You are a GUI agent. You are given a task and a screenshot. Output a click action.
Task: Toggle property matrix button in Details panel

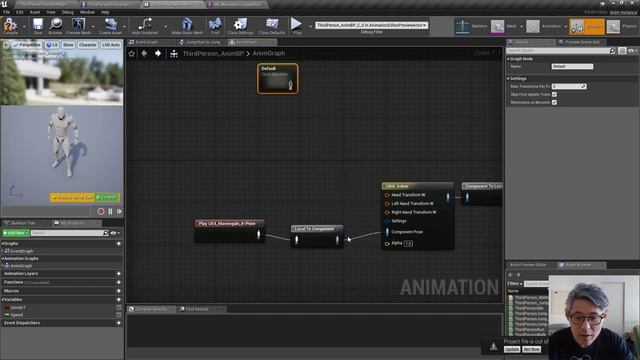pyautogui.click(x=622, y=51)
